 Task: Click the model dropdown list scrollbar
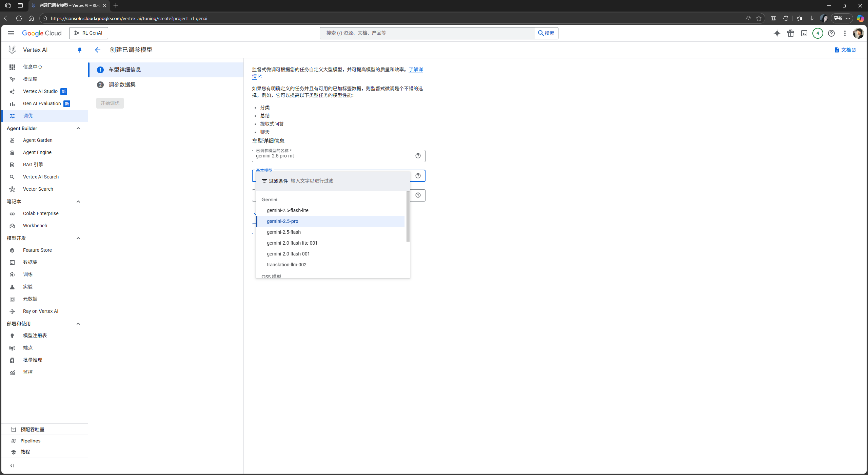click(x=408, y=216)
